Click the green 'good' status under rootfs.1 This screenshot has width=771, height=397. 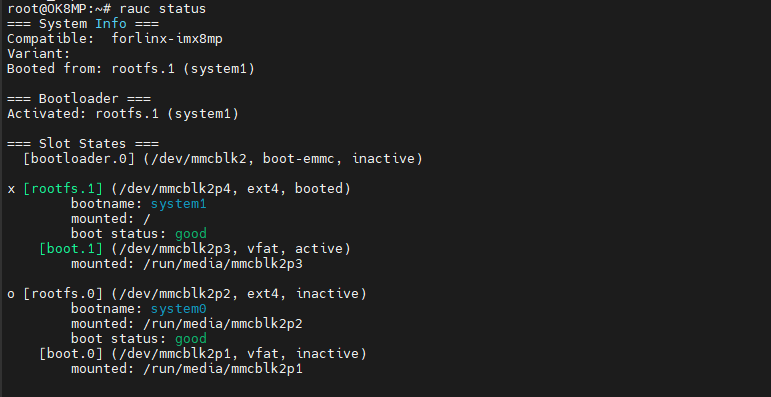click(x=191, y=234)
